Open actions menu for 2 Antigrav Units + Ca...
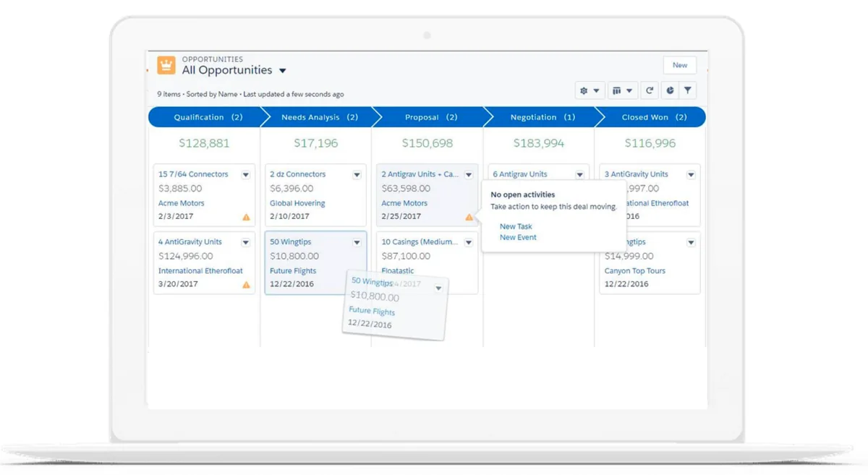This screenshot has width=868, height=475. tap(468, 175)
